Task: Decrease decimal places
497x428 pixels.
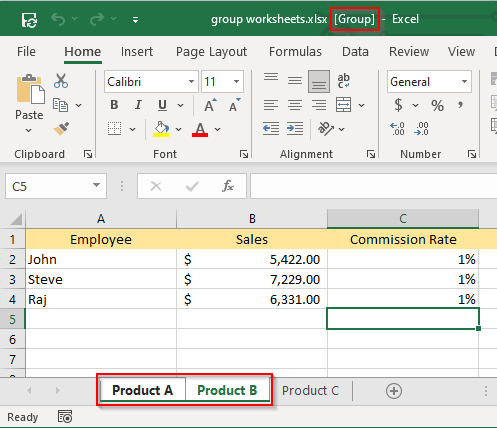Action: coord(422,129)
